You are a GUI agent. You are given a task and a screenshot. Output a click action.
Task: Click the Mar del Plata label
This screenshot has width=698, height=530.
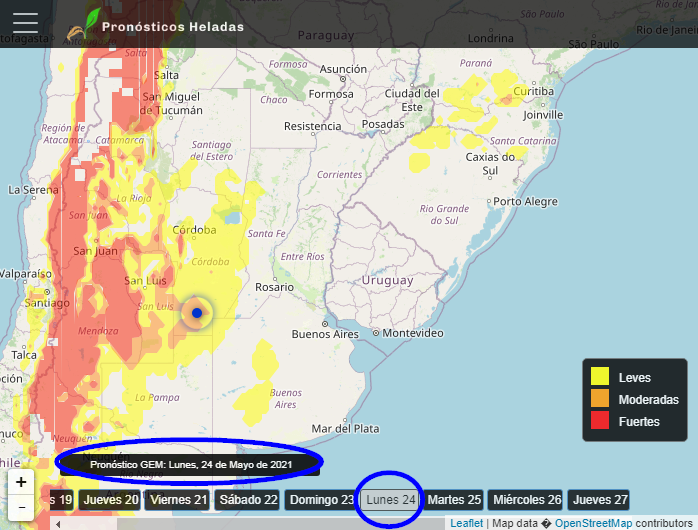click(345, 429)
